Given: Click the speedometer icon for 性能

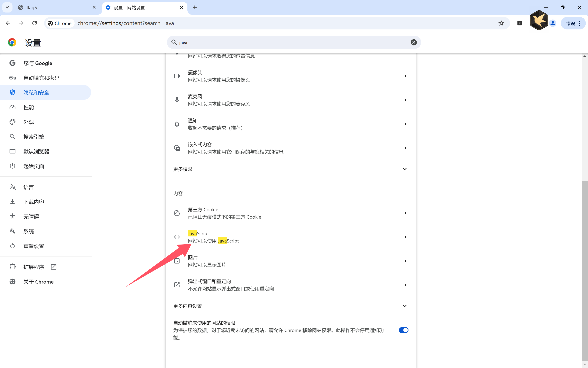Looking at the screenshot, I should pos(12,107).
